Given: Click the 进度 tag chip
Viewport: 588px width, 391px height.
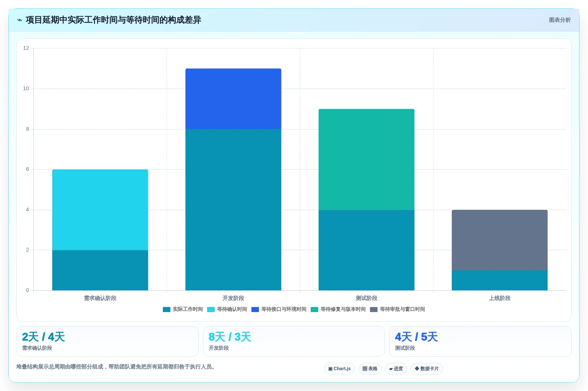Looking at the screenshot, I should coord(396,369).
